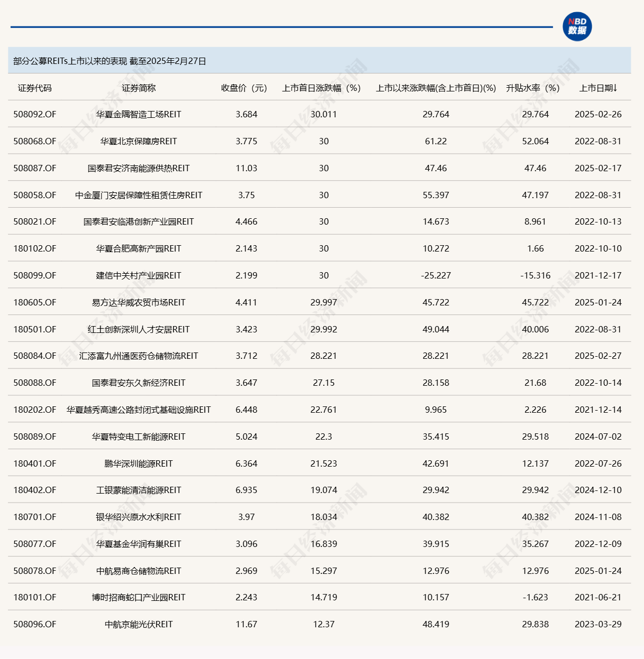Select code 508088.OF
Screen dimensions: 644x659
point(35,383)
